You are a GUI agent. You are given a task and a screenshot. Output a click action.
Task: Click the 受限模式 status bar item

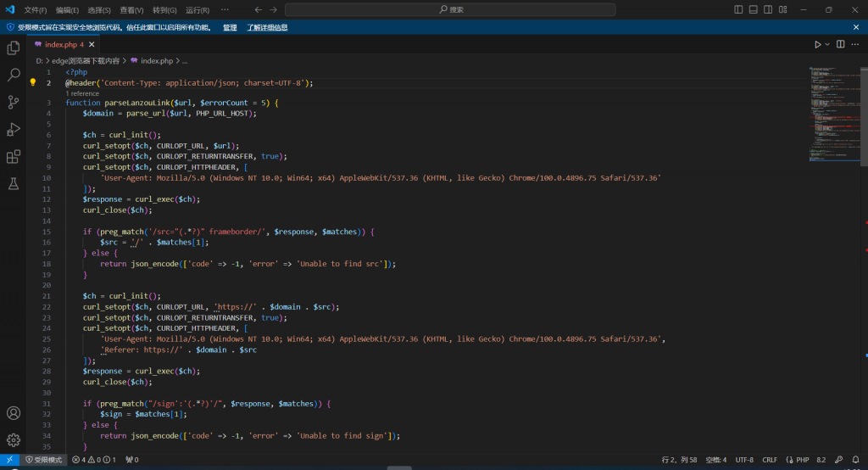(x=44, y=460)
